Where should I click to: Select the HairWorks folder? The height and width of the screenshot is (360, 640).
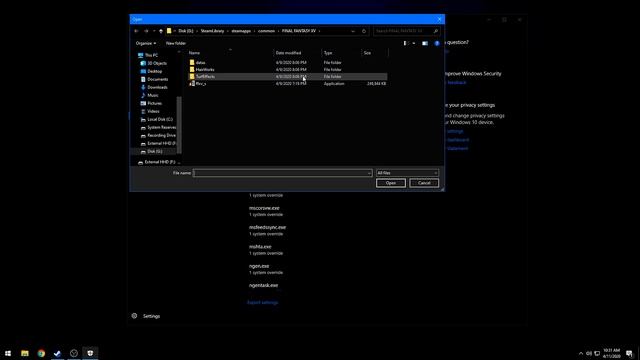point(205,69)
